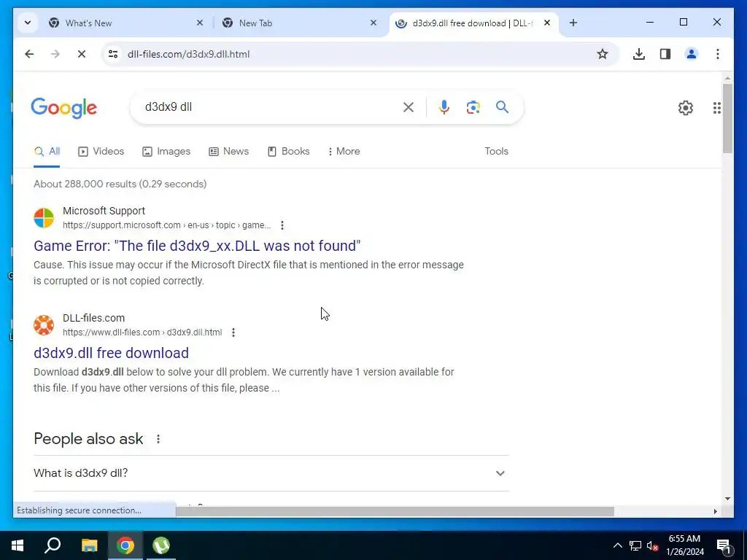Toggle the Chrome side panel

665,54
